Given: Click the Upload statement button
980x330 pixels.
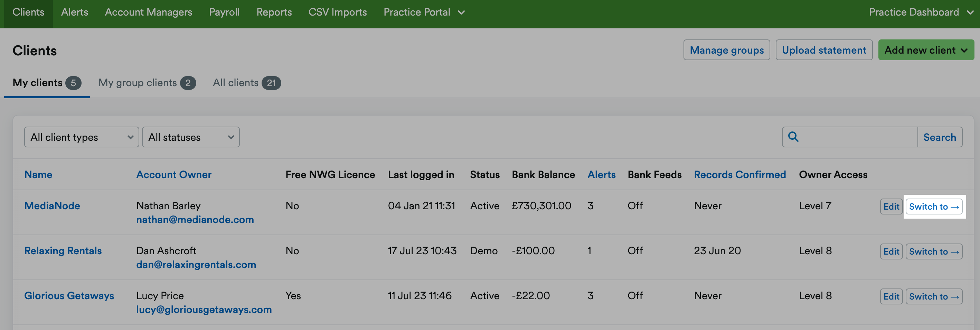Looking at the screenshot, I should pyautogui.click(x=824, y=49).
